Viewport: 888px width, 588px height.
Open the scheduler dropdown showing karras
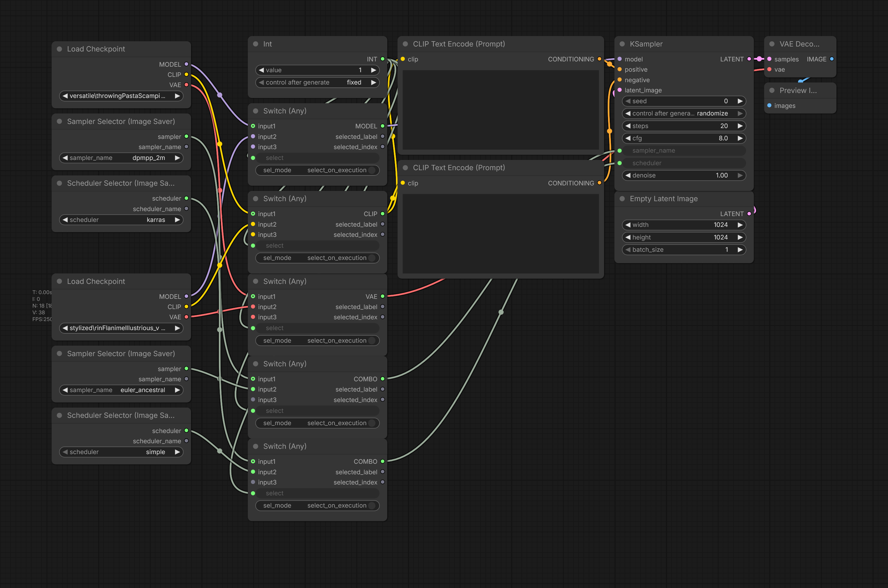coord(121,220)
